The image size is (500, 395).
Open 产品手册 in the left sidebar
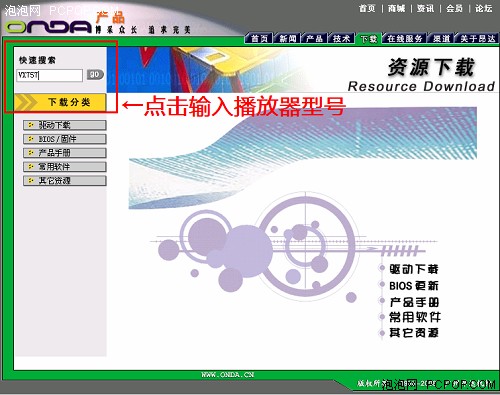point(65,153)
